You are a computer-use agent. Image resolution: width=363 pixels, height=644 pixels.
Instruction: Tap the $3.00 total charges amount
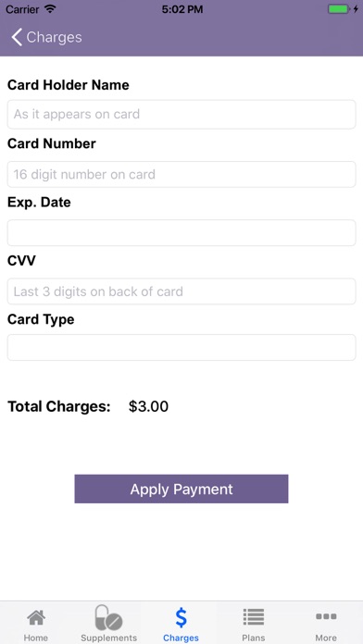tap(148, 406)
